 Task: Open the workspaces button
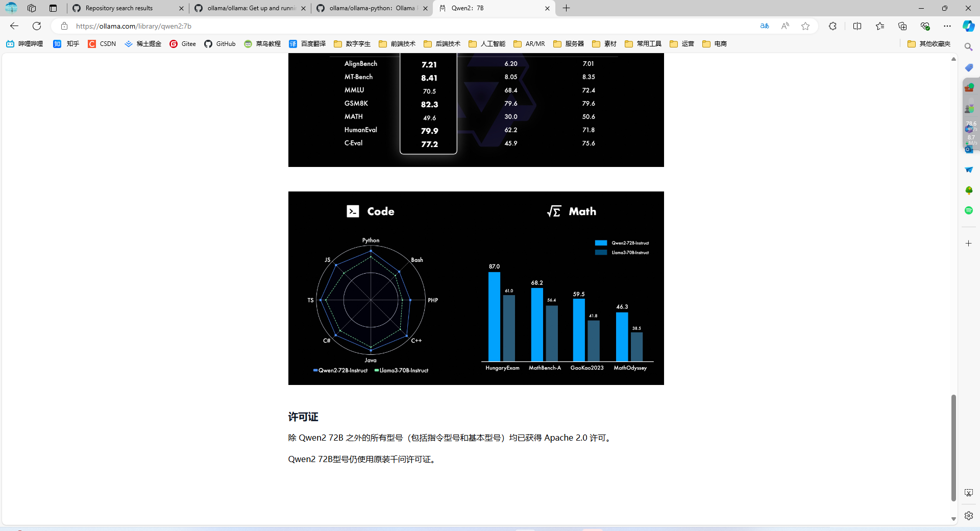point(32,8)
